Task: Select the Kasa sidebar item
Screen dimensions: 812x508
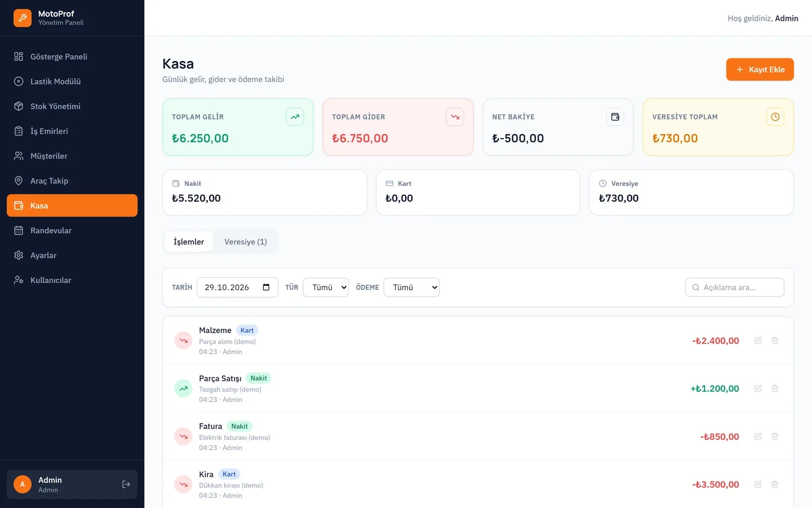Action: 72,206
